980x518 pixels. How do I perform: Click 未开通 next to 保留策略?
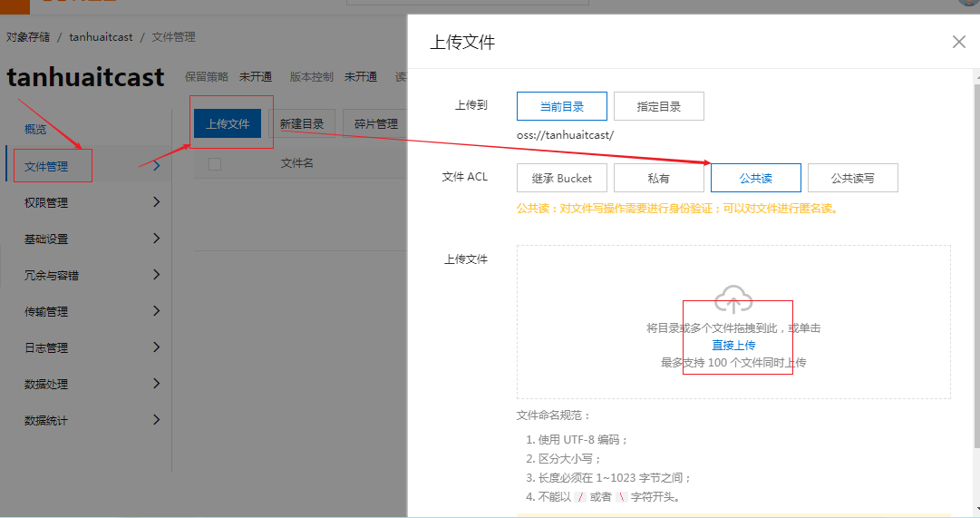(255, 76)
